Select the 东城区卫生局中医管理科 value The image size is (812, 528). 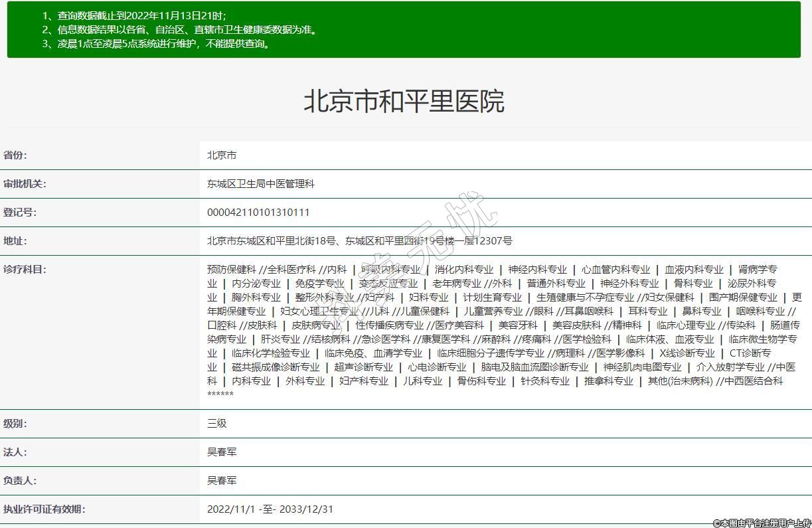[260, 184]
